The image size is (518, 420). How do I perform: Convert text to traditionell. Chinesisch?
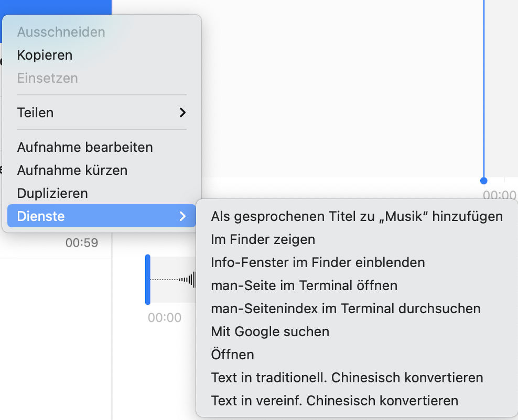(x=347, y=378)
